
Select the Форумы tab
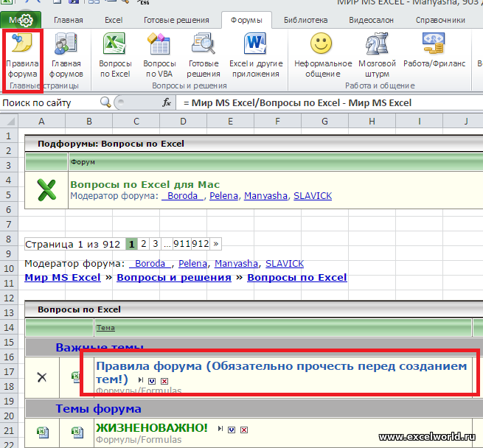point(246,21)
